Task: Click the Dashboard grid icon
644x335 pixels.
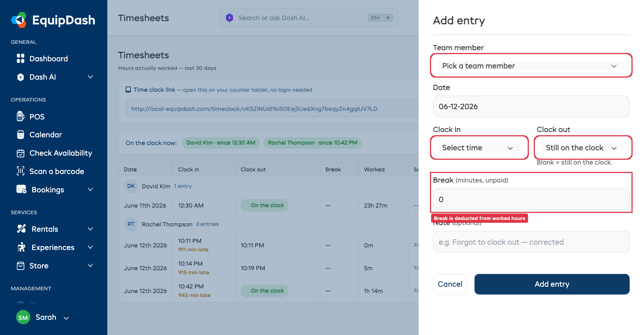Action: click(20, 59)
